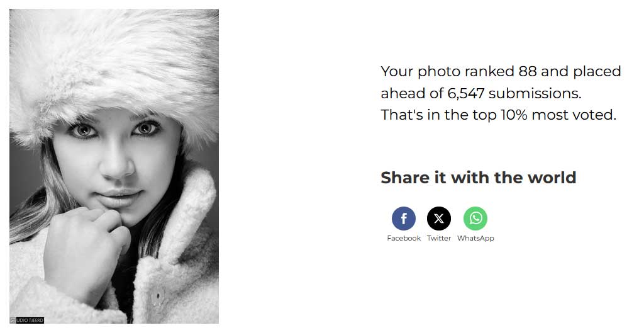This screenshot has height=330, width=644.
Task: Click the "Share it with the world" heading
Action: click(x=479, y=178)
